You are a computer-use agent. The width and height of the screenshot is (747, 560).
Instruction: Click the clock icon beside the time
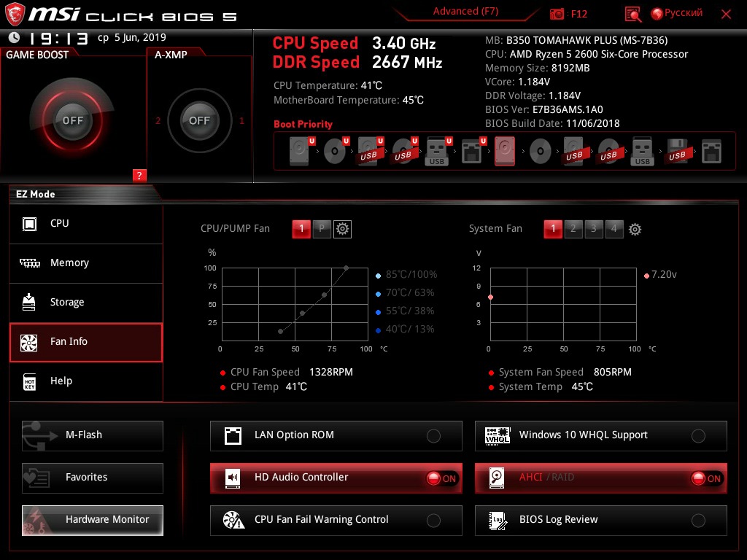tap(15, 38)
